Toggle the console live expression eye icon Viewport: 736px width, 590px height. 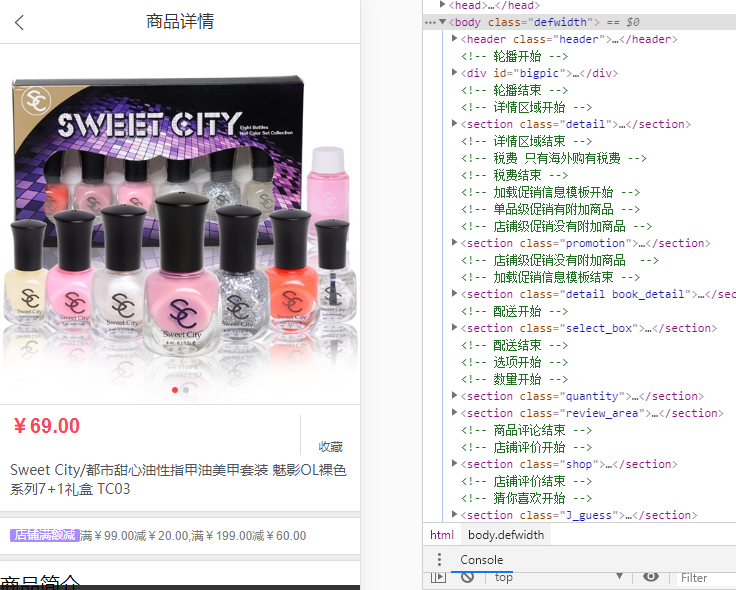[x=650, y=576]
